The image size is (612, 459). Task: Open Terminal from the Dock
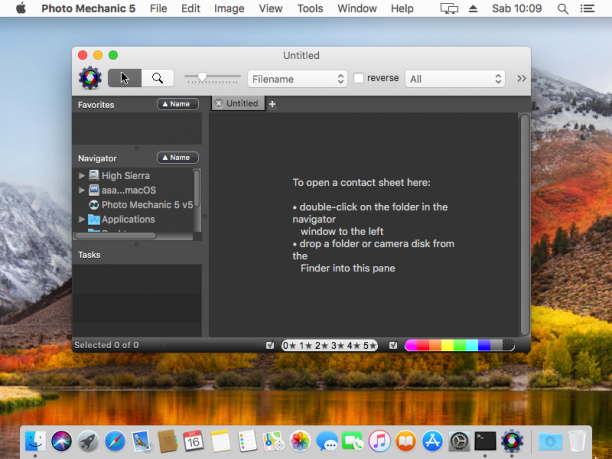(x=485, y=441)
